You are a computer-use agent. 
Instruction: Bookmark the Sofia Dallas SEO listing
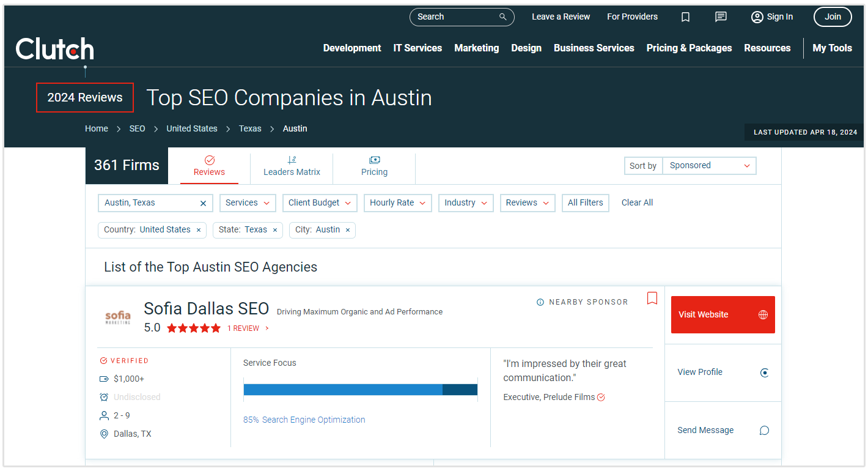pyautogui.click(x=652, y=299)
